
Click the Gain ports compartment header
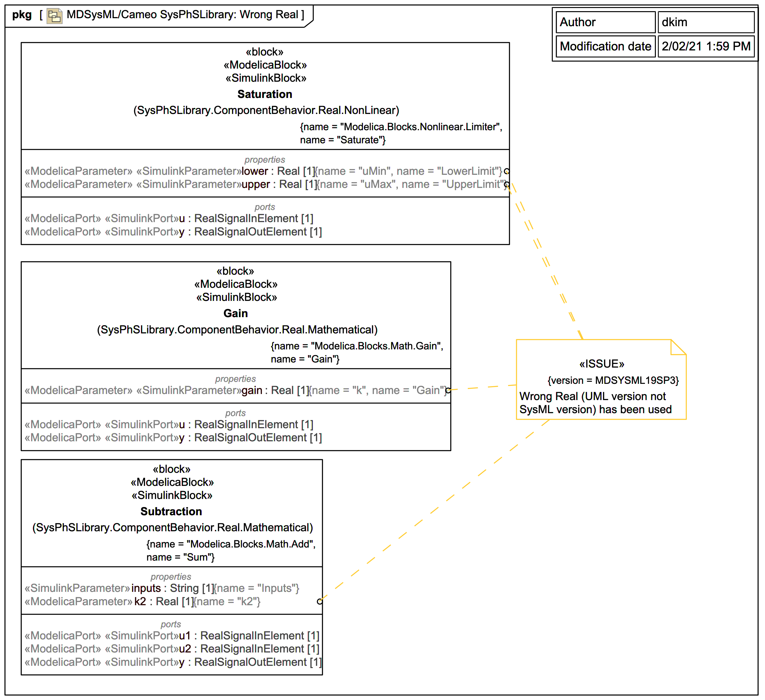coord(235,413)
